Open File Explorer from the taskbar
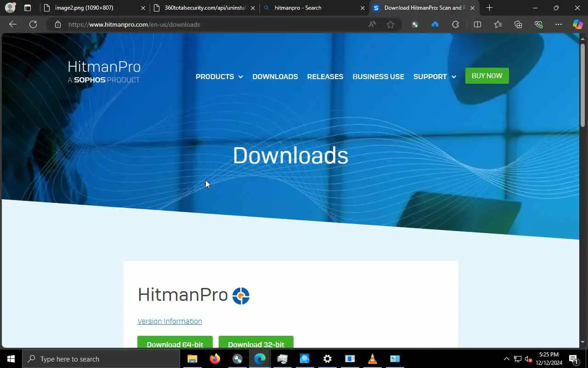The height and width of the screenshot is (368, 588). (192, 359)
